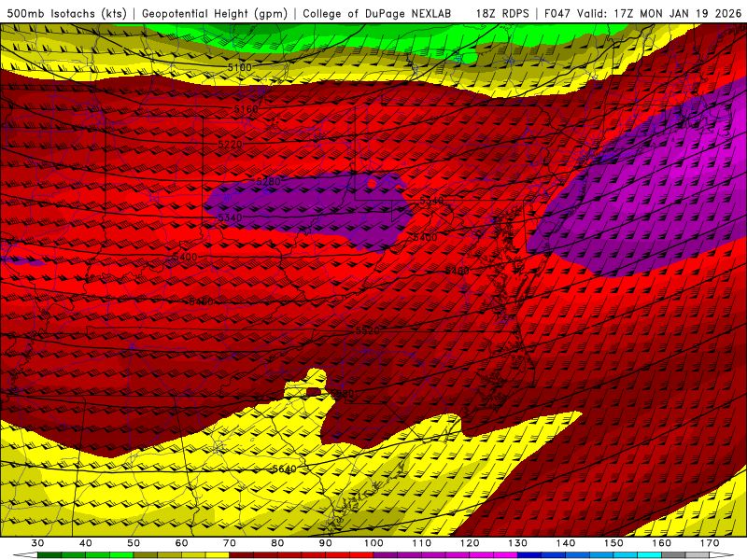Viewport: 747px width, 560px height.
Task: Select the cyan 155-160 kt swatch
Action: pos(650,555)
